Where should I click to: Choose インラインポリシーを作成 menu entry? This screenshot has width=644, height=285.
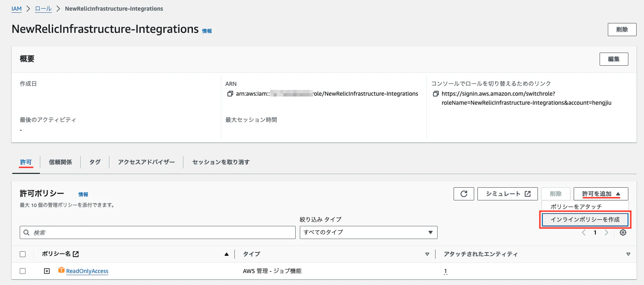[x=585, y=220]
